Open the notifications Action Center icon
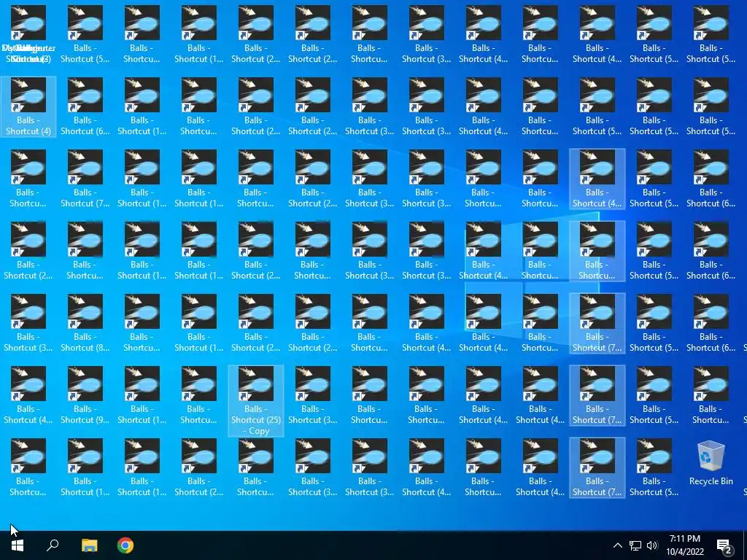 (724, 545)
